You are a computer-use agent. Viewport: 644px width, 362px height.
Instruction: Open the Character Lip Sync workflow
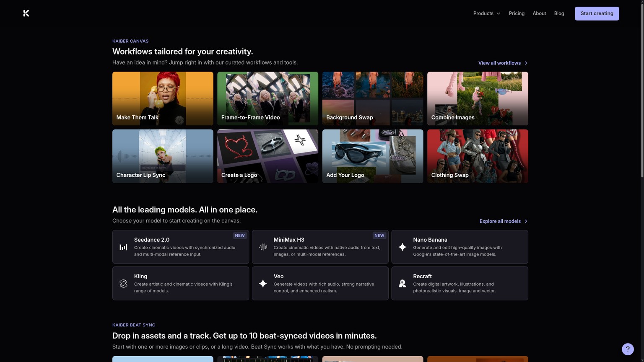tap(163, 156)
